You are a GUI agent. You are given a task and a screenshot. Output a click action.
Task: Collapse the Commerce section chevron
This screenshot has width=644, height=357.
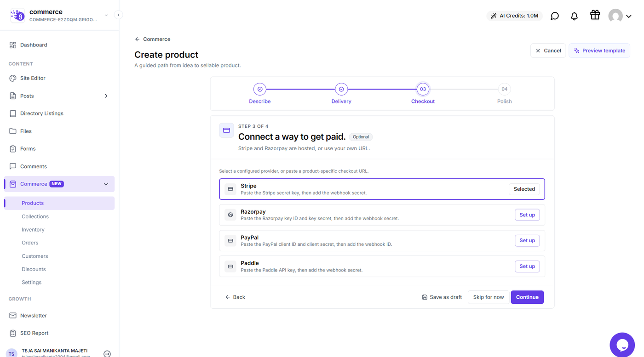[x=106, y=184]
